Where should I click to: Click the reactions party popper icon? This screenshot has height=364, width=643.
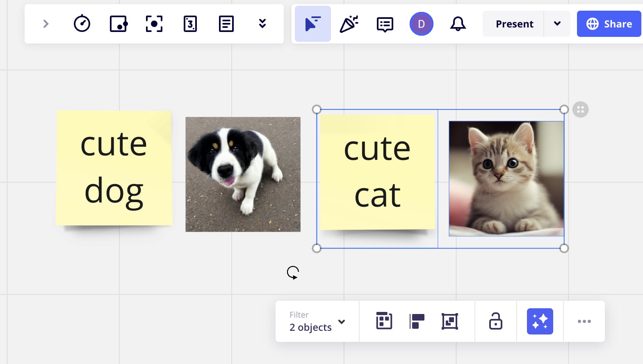349,24
